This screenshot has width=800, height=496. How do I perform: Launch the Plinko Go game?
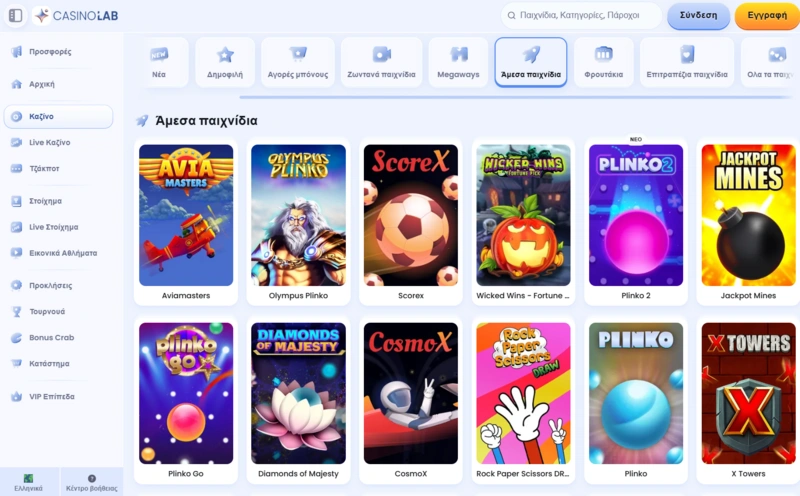coord(186,393)
